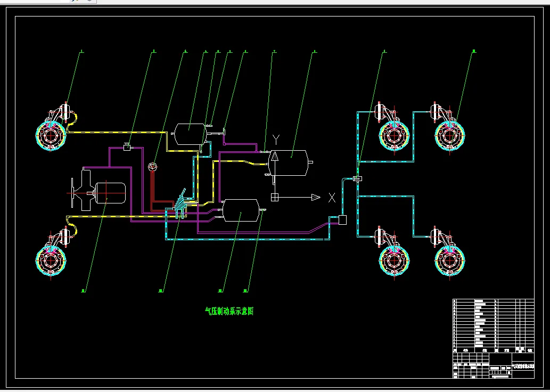Select the fan wheel attached to the compressor
The image size is (550, 392).
(x=72, y=193)
